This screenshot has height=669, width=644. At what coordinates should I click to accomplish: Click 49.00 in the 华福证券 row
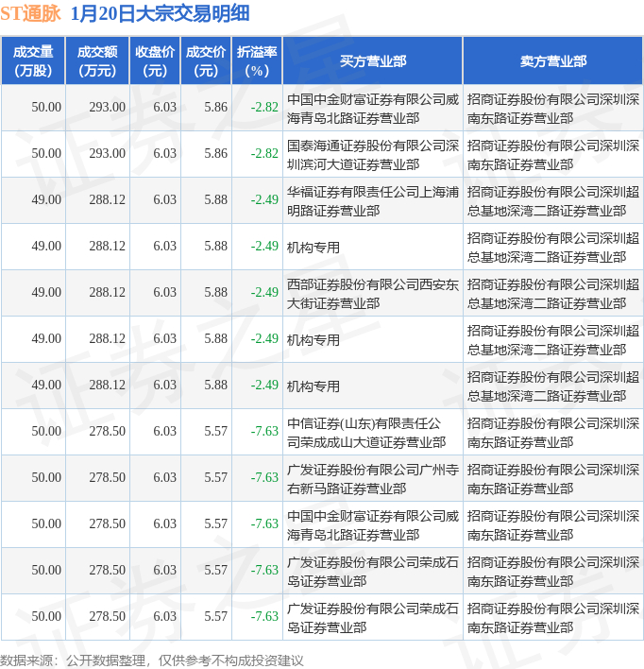coord(46,199)
